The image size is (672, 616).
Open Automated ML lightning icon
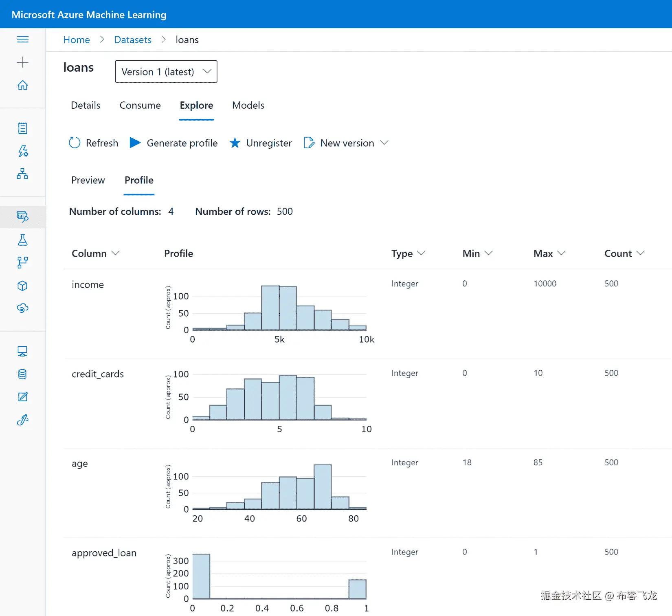point(23,151)
